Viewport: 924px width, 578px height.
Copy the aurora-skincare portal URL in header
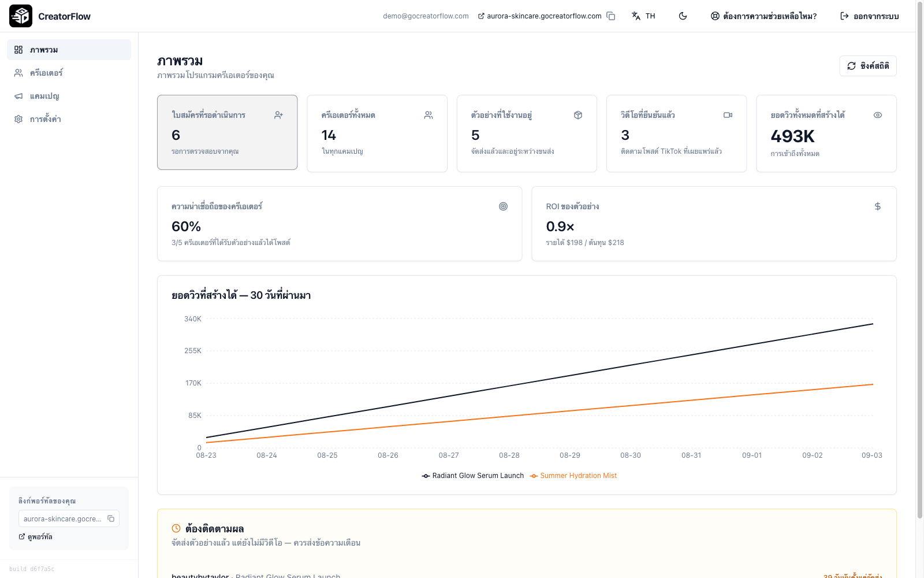[611, 16]
